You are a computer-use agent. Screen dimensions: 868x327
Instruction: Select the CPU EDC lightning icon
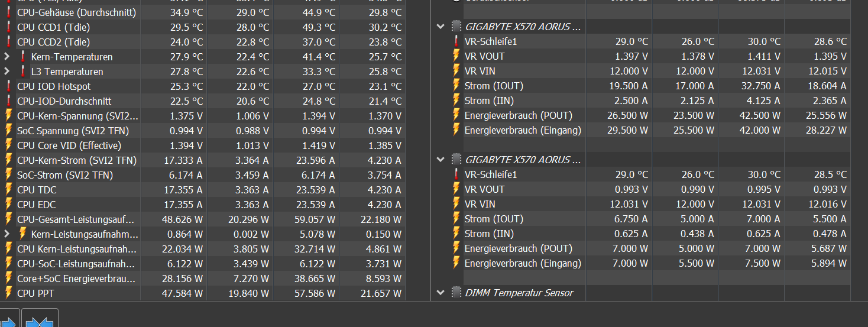pyautogui.click(x=9, y=205)
